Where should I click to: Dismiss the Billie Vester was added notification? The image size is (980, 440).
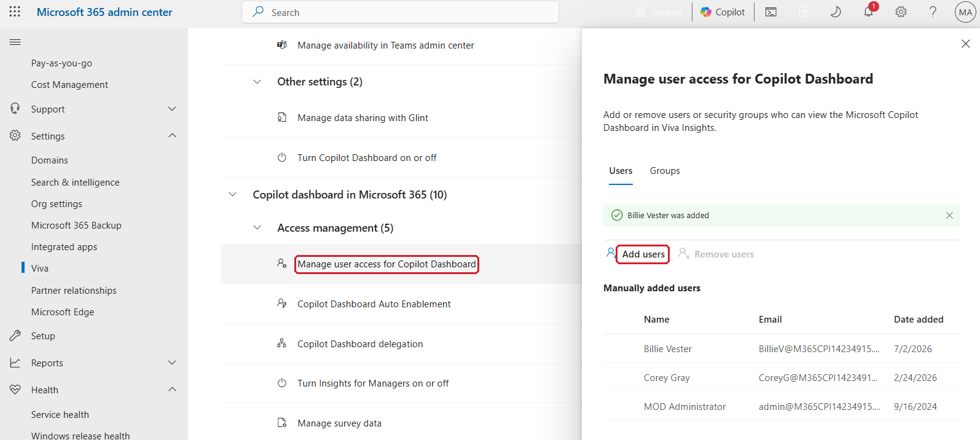coord(949,215)
